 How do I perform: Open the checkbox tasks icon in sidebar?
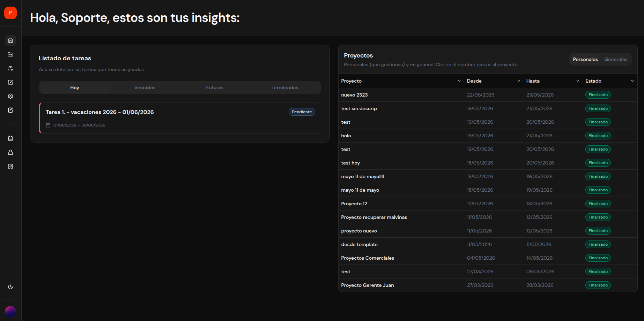[10, 82]
